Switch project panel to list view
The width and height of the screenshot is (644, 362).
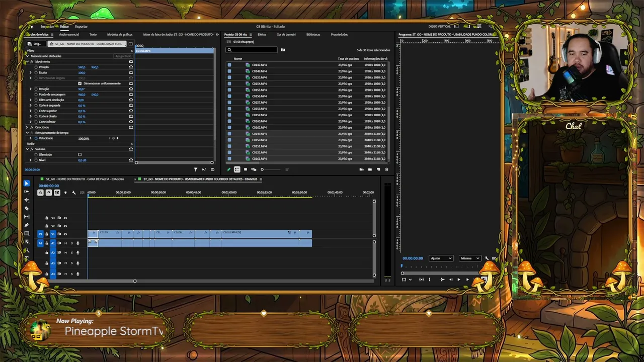(237, 169)
